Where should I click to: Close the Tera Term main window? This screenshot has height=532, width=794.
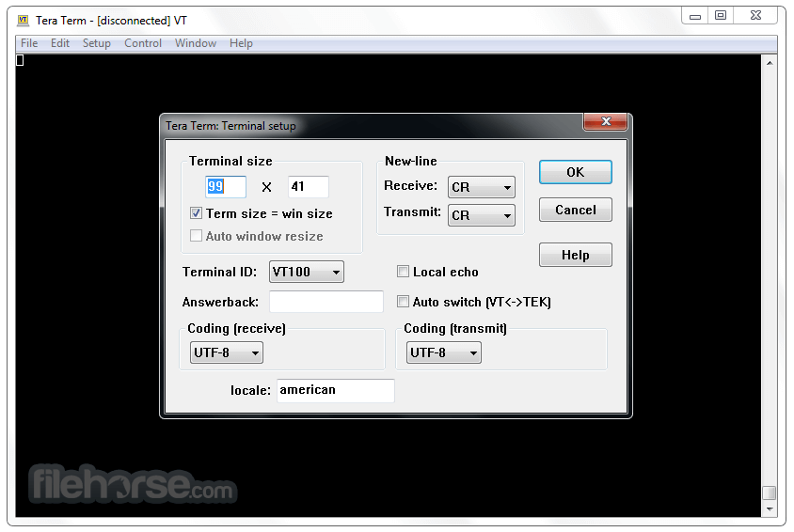(x=755, y=16)
